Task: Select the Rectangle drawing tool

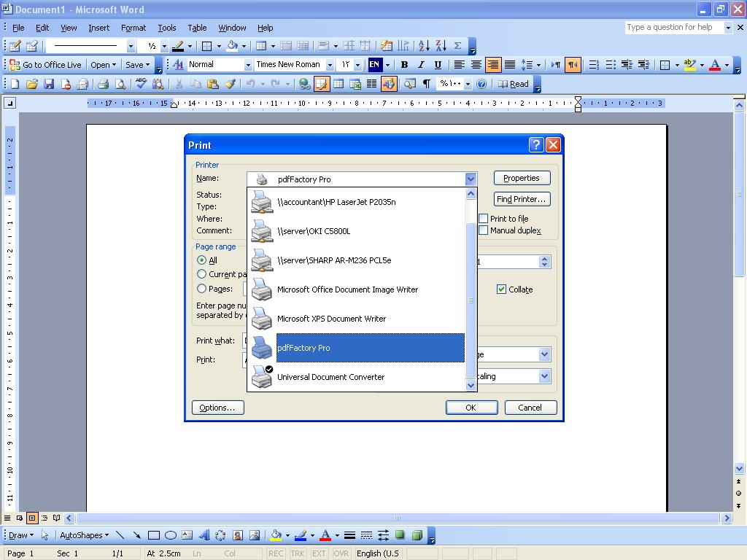Action: coord(153,535)
